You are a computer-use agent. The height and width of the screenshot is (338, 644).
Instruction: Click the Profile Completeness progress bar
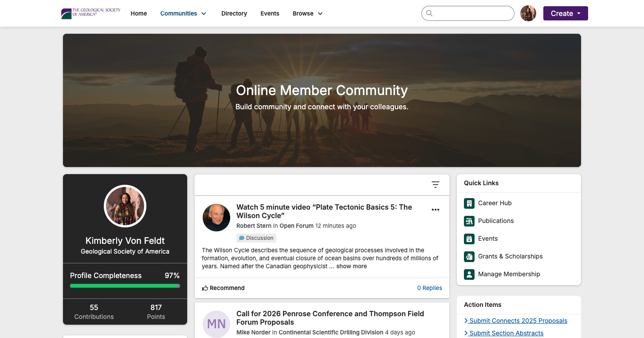point(125,286)
